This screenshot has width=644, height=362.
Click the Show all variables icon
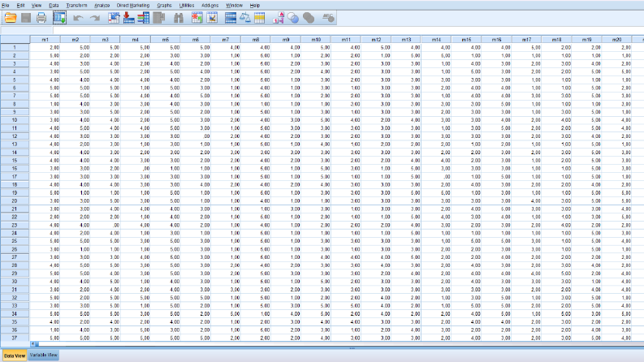point(309,18)
